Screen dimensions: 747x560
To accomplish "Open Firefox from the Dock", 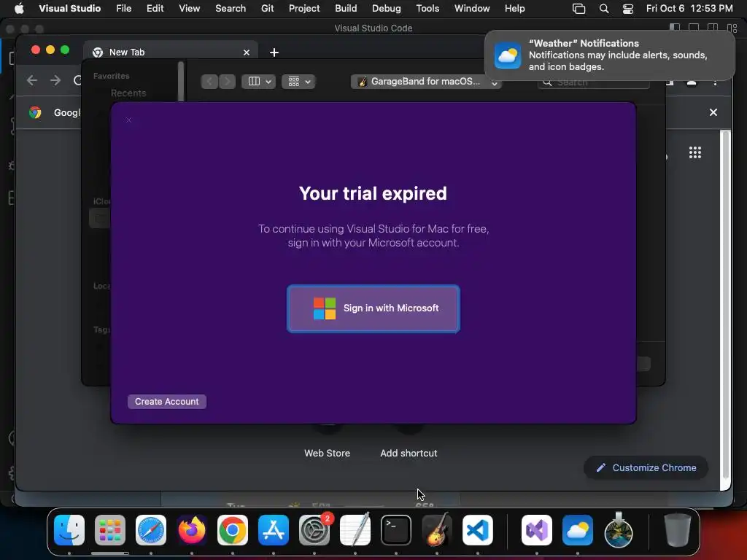I will [192, 530].
